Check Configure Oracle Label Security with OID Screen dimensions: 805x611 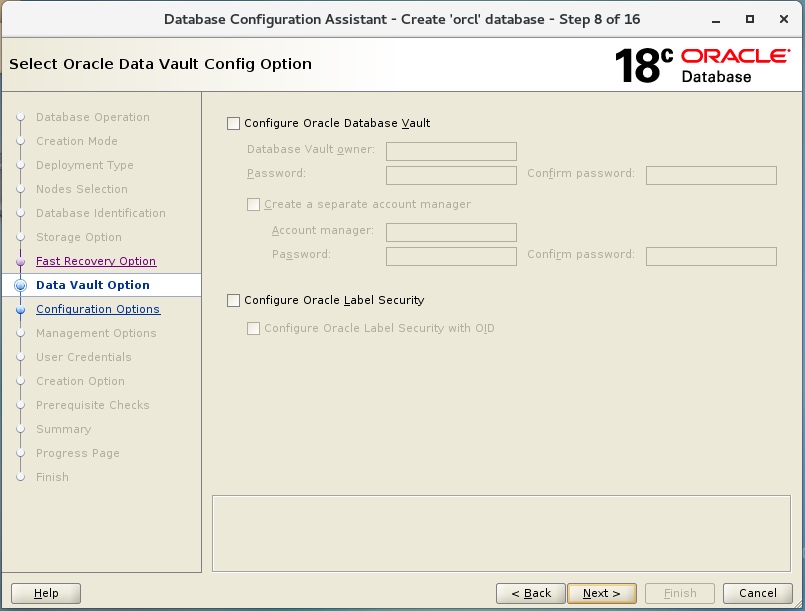253,328
